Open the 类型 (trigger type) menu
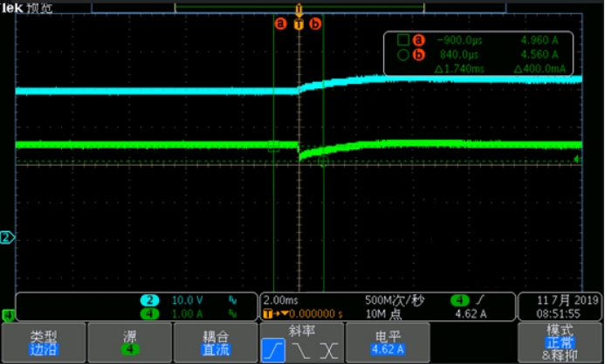This screenshot has height=364, width=605. click(43, 342)
